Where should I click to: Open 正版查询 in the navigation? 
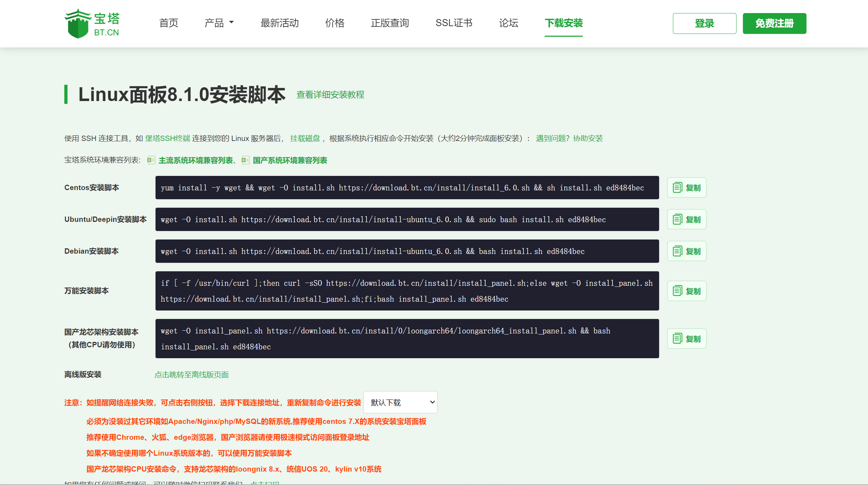click(x=390, y=23)
